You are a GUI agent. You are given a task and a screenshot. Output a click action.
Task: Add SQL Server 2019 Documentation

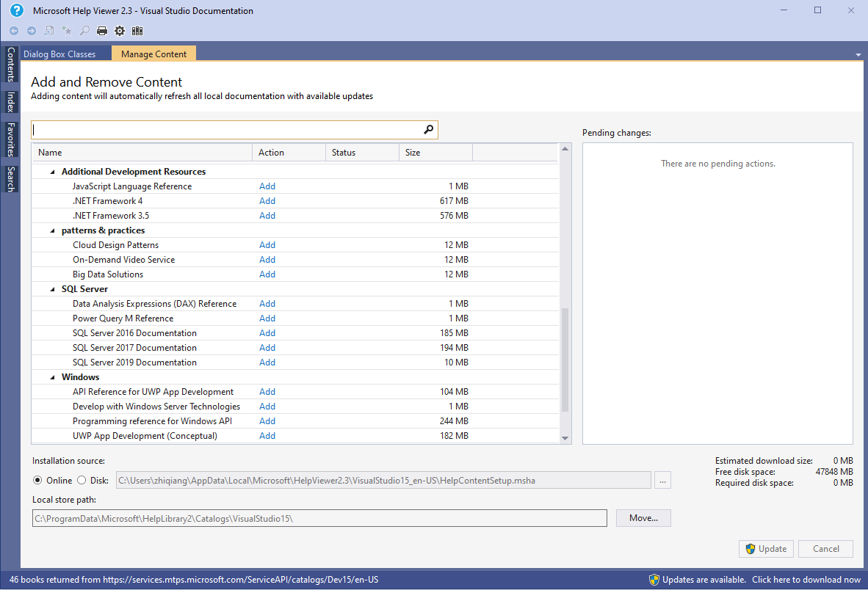click(x=267, y=363)
